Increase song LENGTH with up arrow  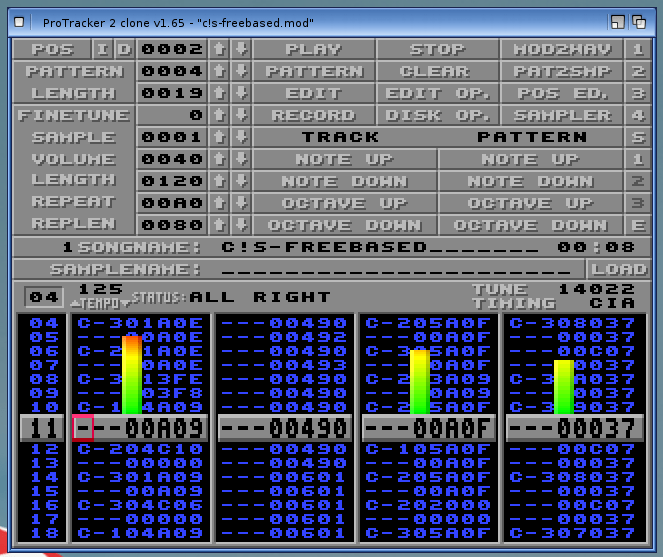[x=220, y=93]
